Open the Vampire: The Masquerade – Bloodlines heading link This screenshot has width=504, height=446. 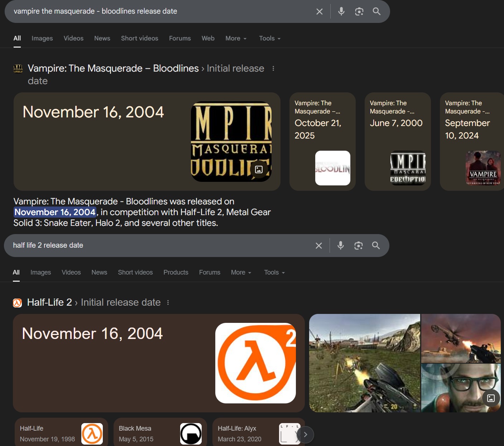tap(113, 68)
